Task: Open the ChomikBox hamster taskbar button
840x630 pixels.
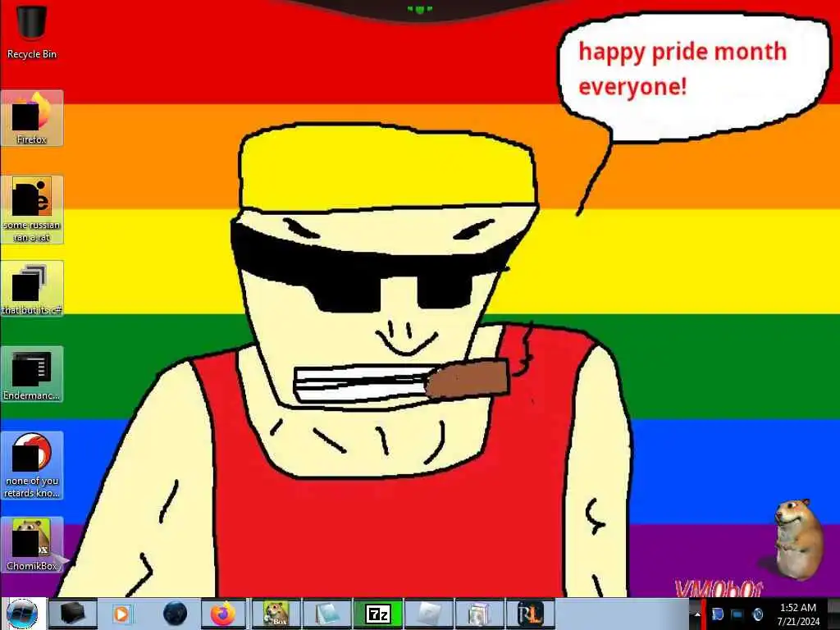Action: click(276, 614)
